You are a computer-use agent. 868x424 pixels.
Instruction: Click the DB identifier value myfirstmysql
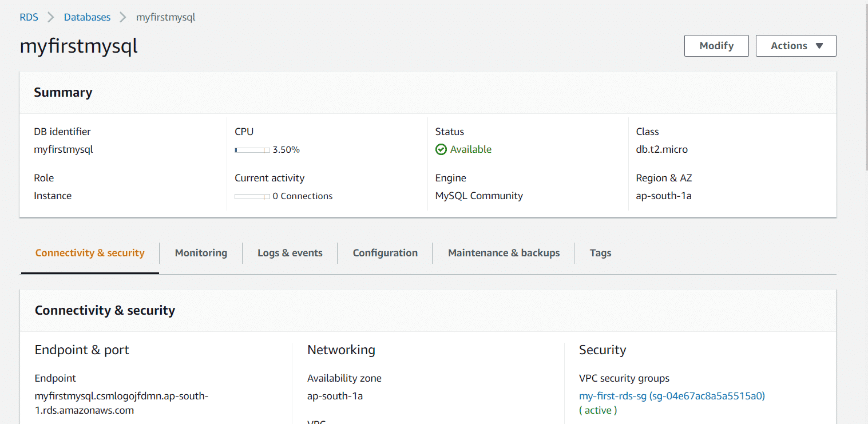pyautogui.click(x=63, y=149)
